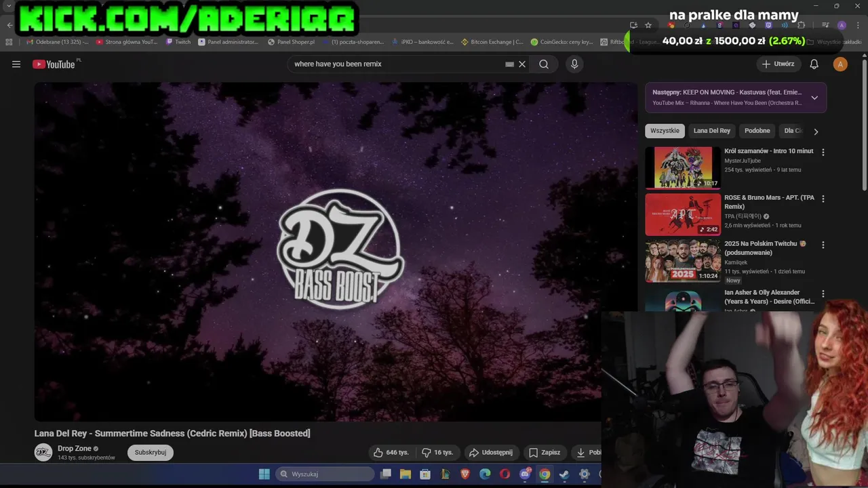Launch League of Legends from the taskbar
868x488 pixels.
point(446,474)
